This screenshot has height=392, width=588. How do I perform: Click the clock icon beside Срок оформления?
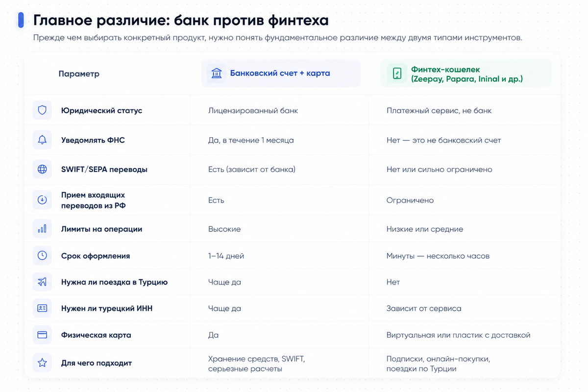(42, 256)
